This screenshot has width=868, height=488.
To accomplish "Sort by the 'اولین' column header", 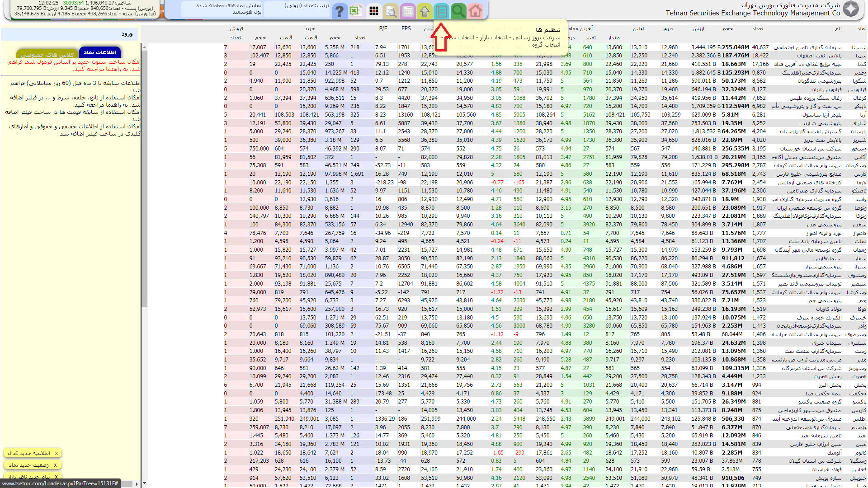I will tap(638, 28).
